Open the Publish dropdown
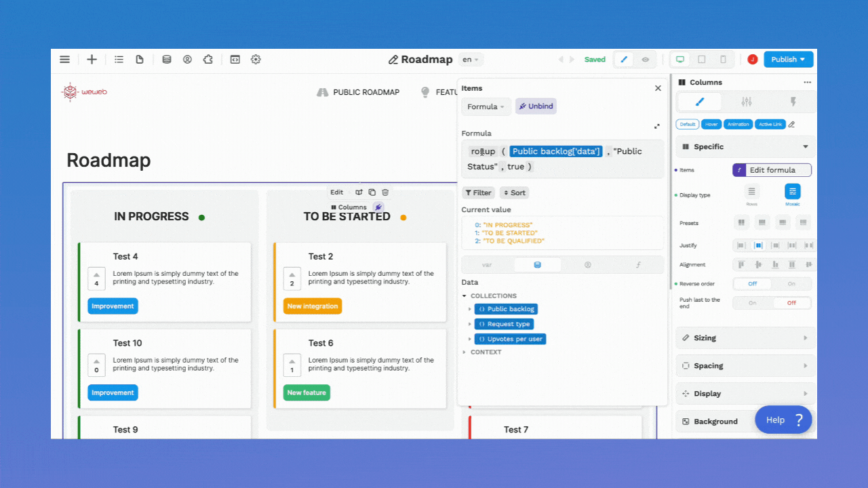Viewport: 868px width, 488px height. (788, 60)
